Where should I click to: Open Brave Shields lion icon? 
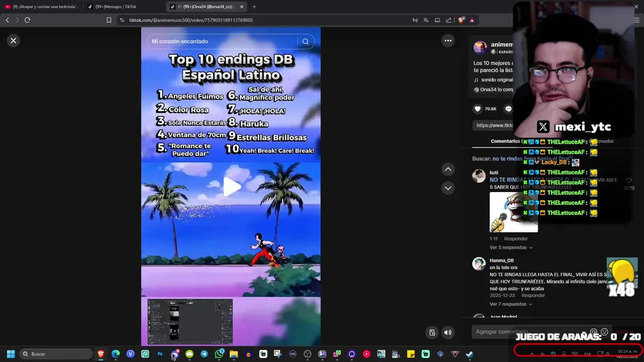pyautogui.click(x=461, y=20)
